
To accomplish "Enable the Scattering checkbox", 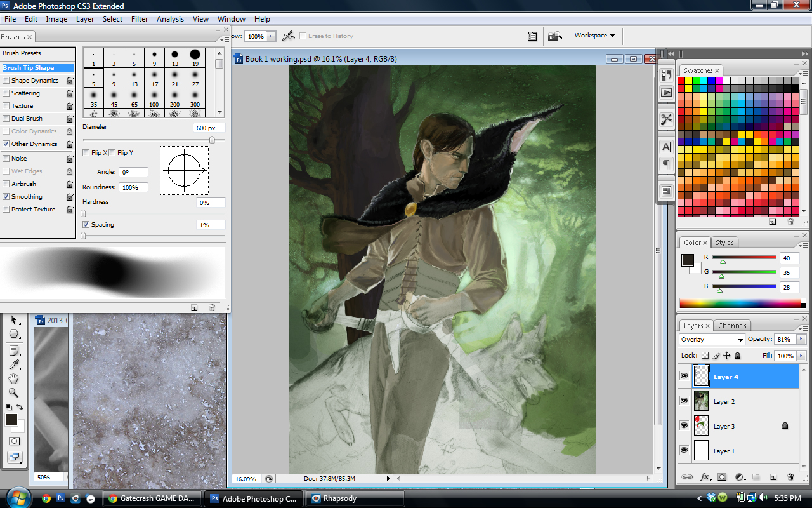I will tap(6, 93).
